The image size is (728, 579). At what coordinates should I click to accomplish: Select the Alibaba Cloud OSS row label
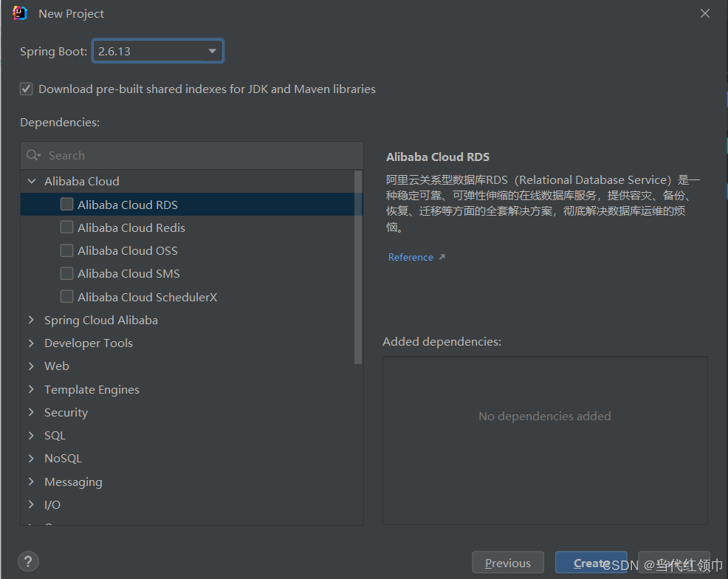128,251
